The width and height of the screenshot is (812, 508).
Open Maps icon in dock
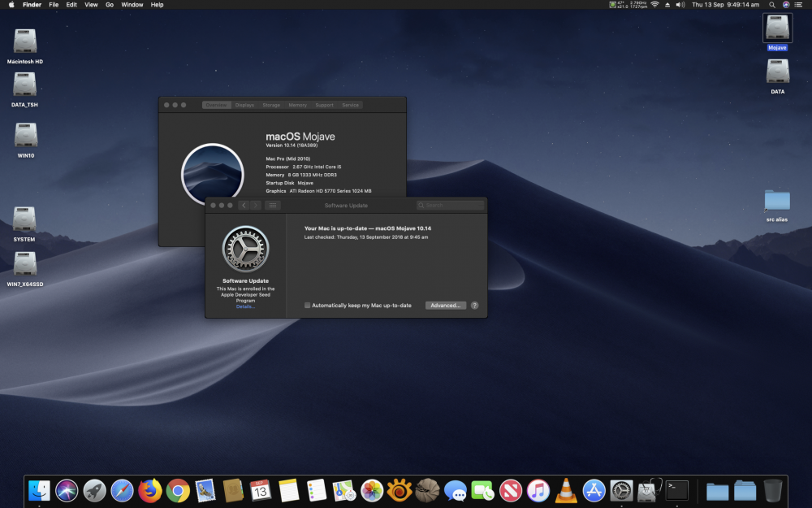click(x=343, y=490)
